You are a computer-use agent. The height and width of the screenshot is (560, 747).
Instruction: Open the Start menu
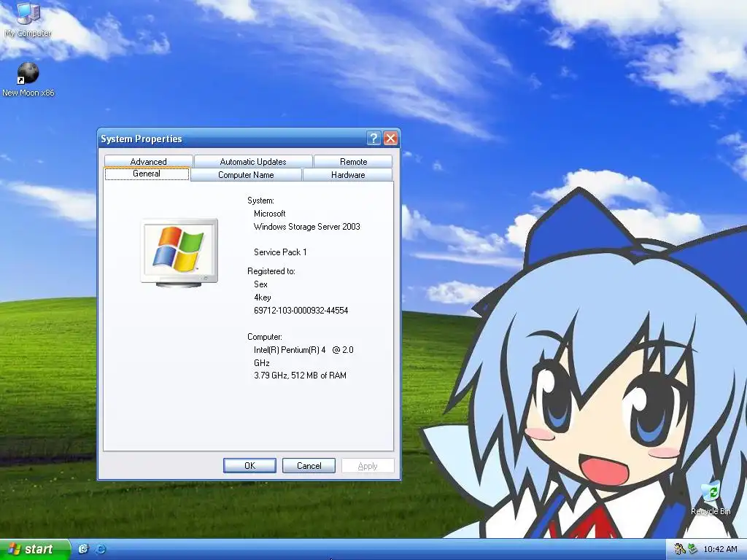click(x=34, y=549)
